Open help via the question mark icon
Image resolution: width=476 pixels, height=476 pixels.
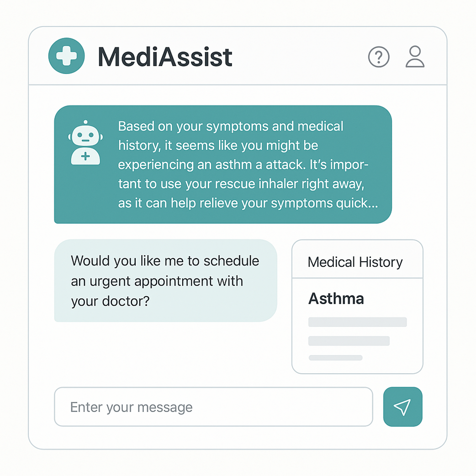tap(379, 57)
